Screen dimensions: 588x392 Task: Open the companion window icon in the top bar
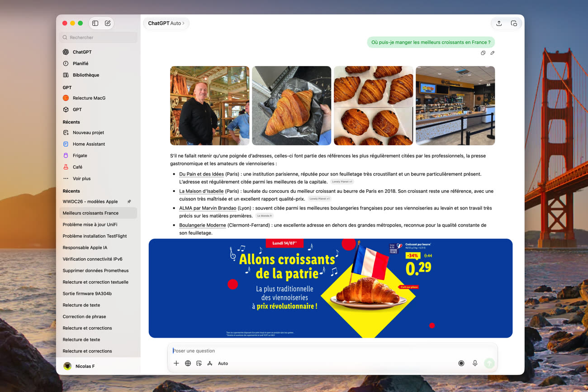coord(514,23)
